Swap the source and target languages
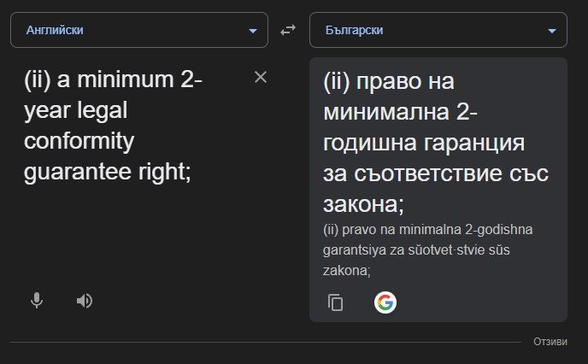The height and width of the screenshot is (364, 588). pos(287,30)
